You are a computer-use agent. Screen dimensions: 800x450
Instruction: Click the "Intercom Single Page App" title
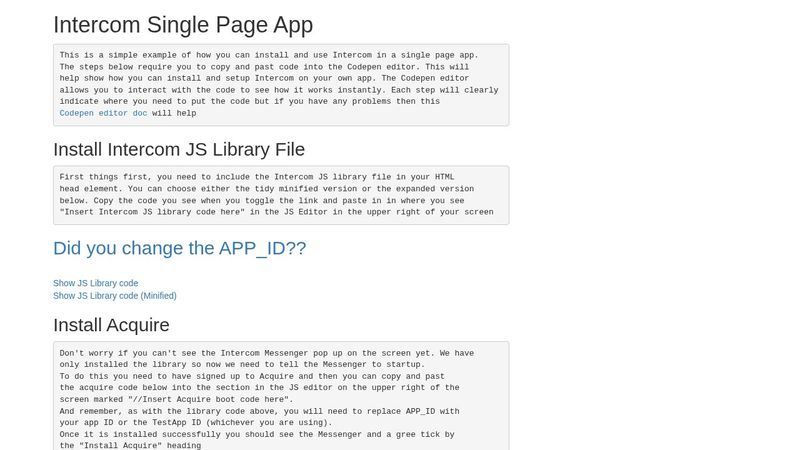[183, 25]
